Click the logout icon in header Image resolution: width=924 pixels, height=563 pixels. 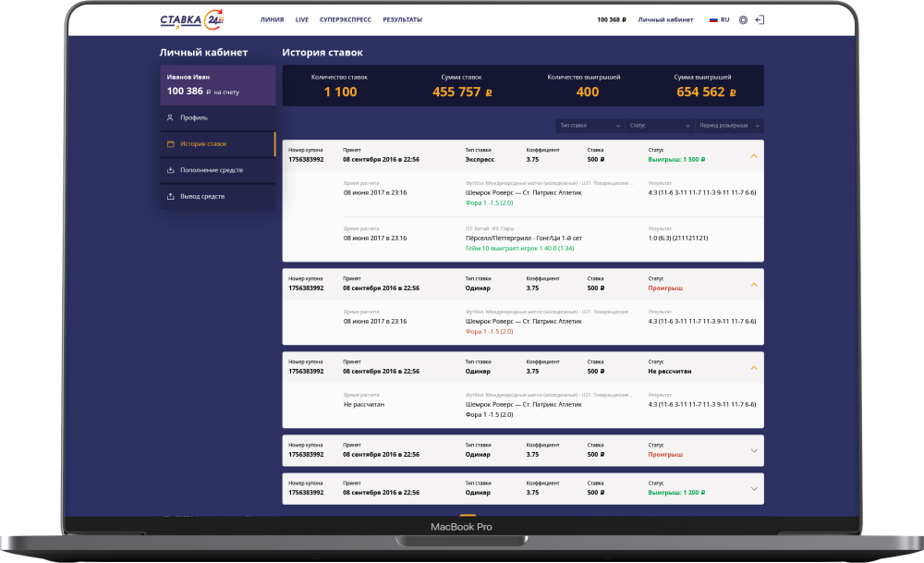point(760,19)
